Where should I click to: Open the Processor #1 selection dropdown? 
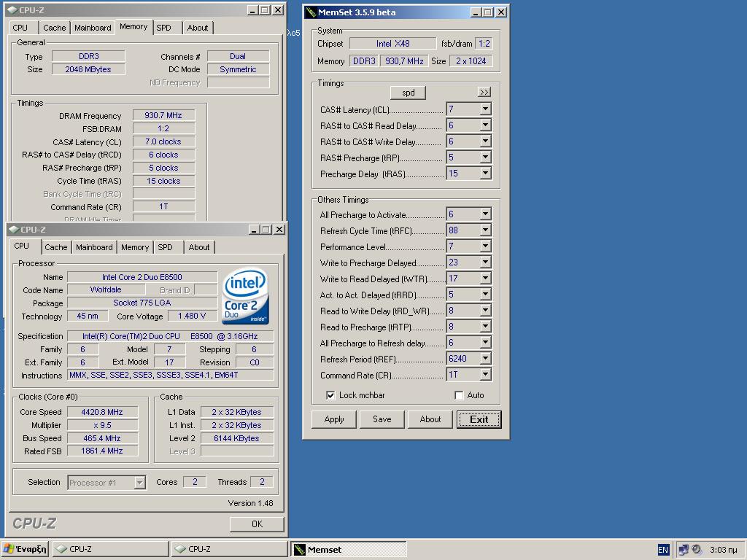click(139, 483)
